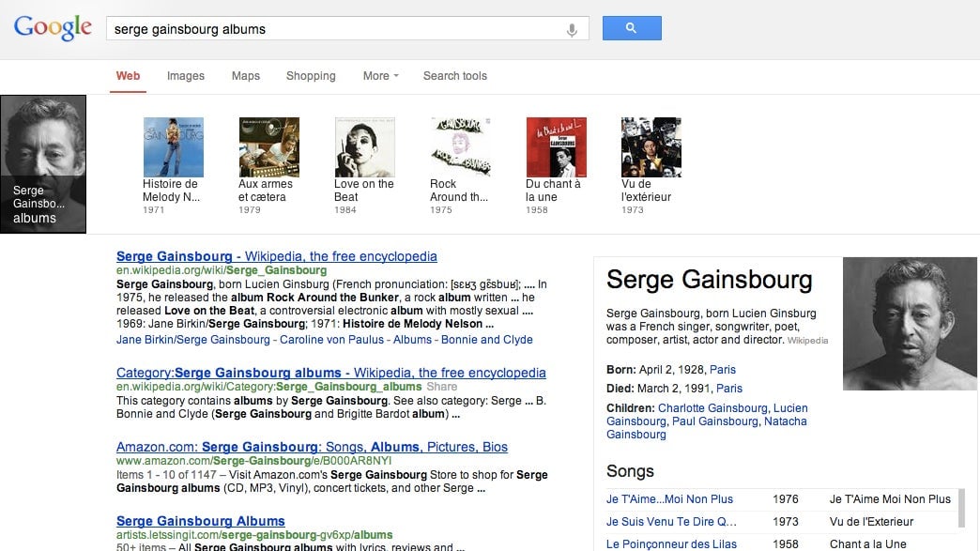The height and width of the screenshot is (551, 980).
Task: Click the Songs list scrollbar
Action: point(962,508)
